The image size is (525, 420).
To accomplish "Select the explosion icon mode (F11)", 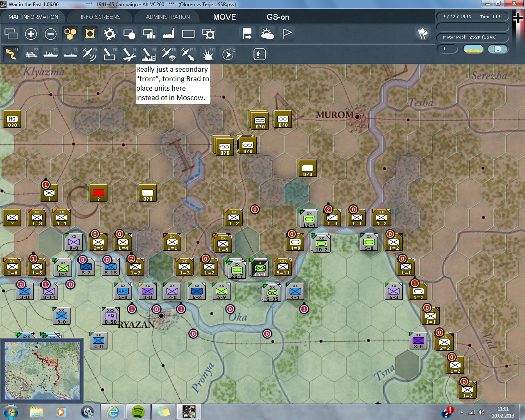I will click(208, 54).
